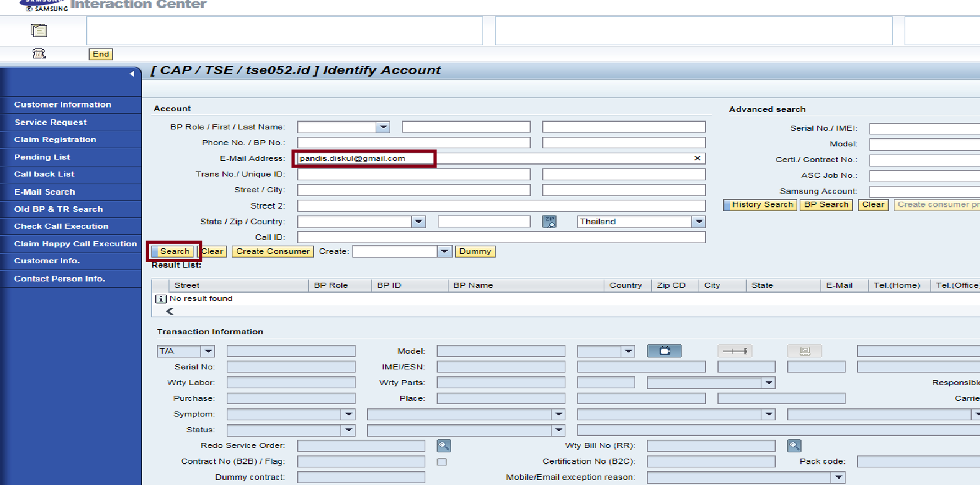Screen dimensions: 980x485
Task: Collapse the left navigation panel arrow
Action: [x=132, y=74]
